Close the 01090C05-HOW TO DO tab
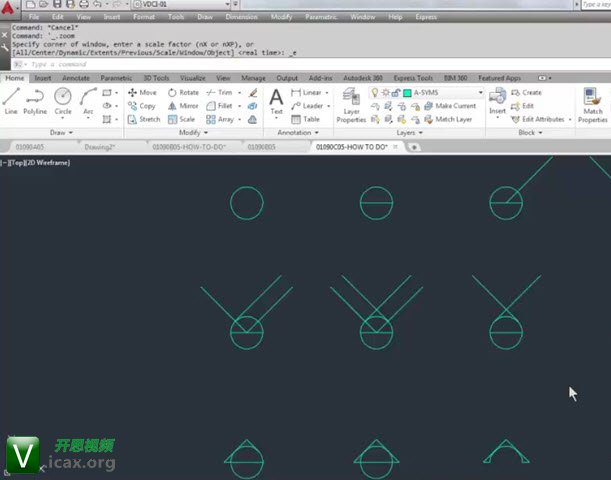The image size is (611, 480). [x=395, y=147]
